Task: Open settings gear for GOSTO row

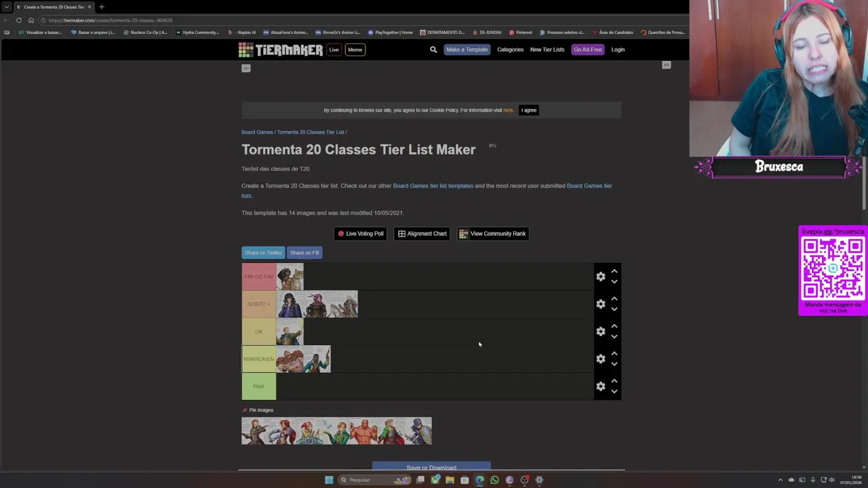Action: [x=600, y=304]
